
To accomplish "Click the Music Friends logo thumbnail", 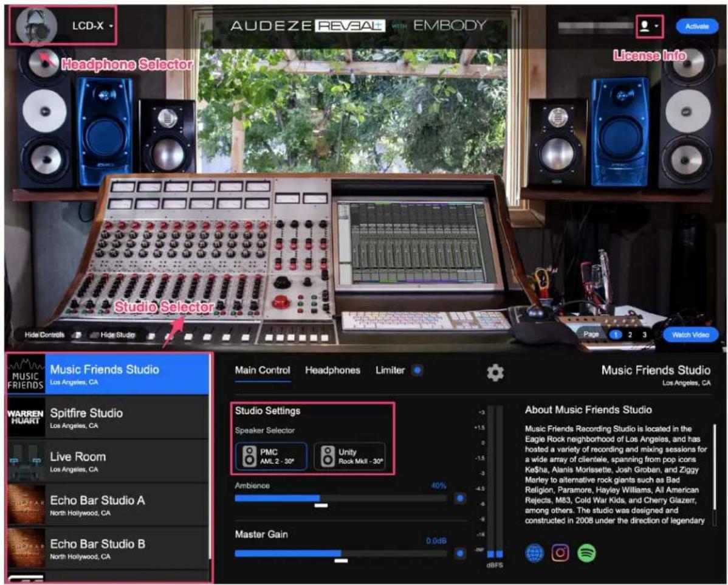I will click(x=26, y=374).
